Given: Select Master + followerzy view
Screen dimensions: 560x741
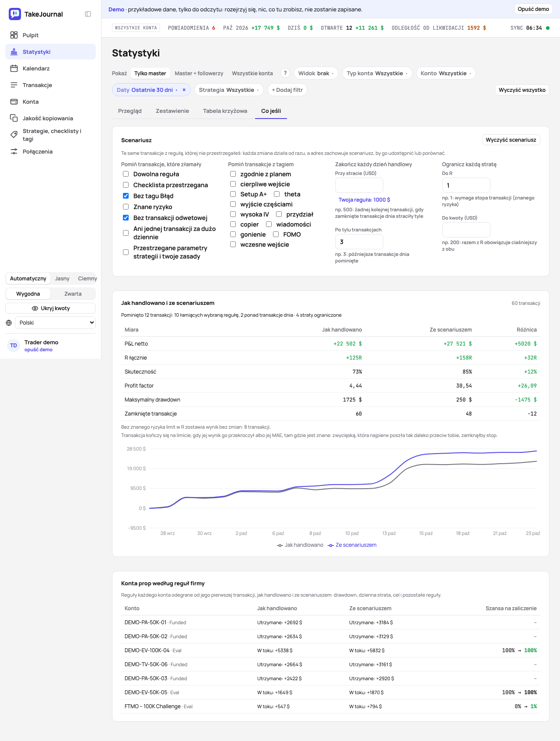Looking at the screenshot, I should click(199, 73).
